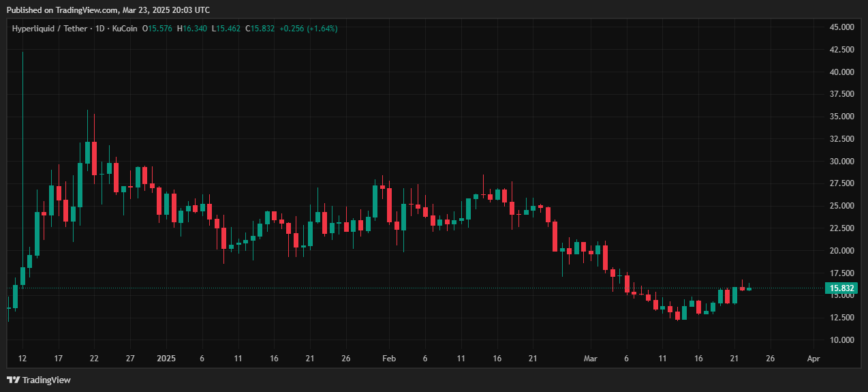Click the low value L15.462
The height and width of the screenshot is (392, 868).
pyautogui.click(x=226, y=29)
